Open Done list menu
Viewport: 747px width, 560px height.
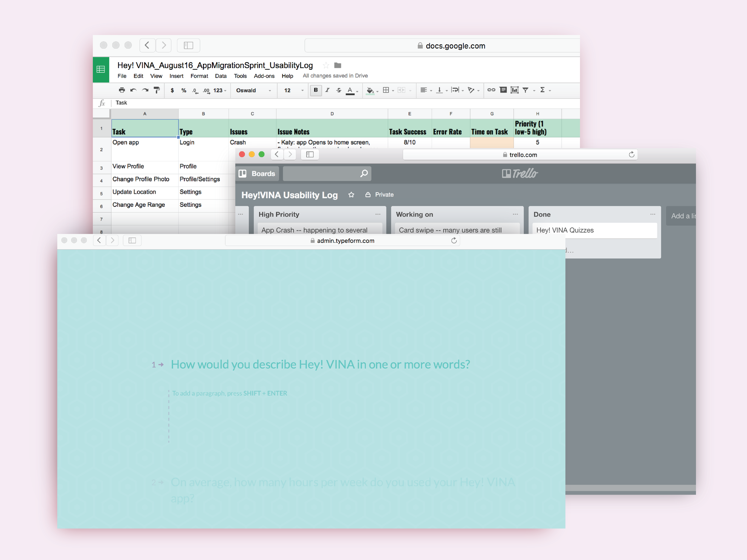coord(653,214)
